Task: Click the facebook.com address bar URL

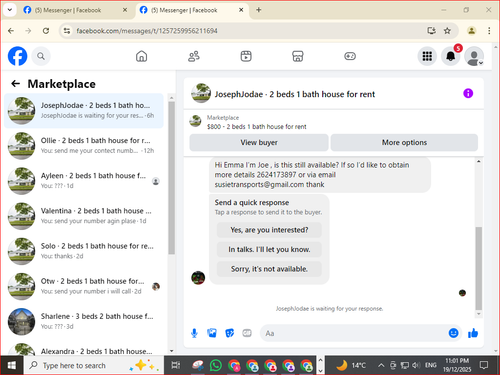Action: click(x=147, y=31)
